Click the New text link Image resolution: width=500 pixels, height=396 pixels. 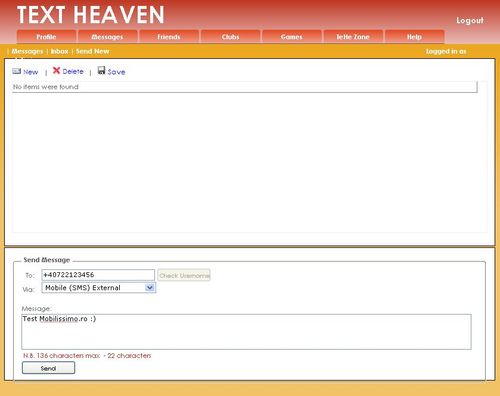click(31, 72)
